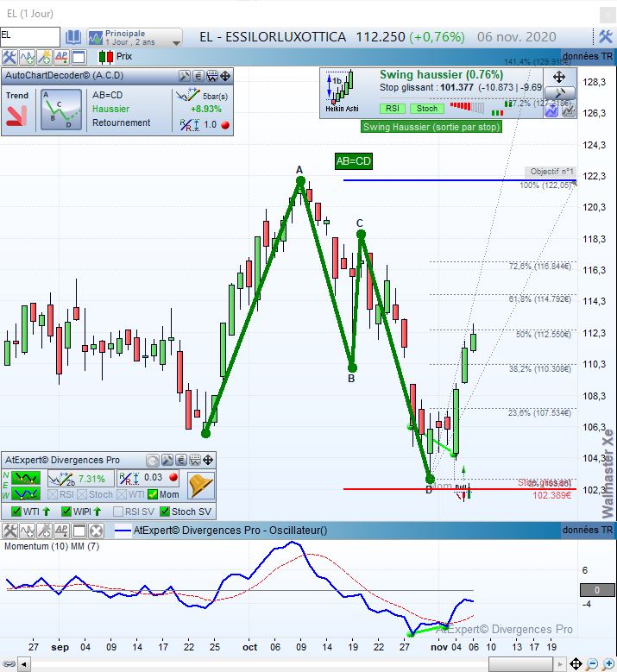Click the EL symbol input field

[30, 36]
